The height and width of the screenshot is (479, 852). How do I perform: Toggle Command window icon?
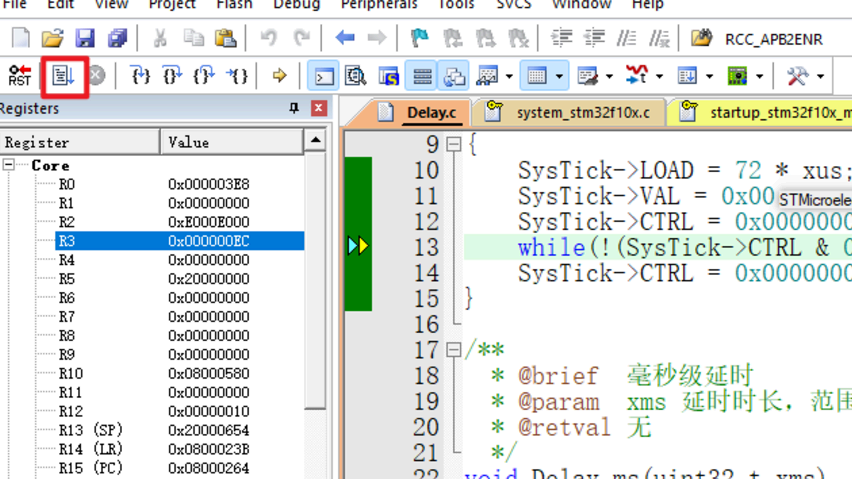(x=324, y=75)
